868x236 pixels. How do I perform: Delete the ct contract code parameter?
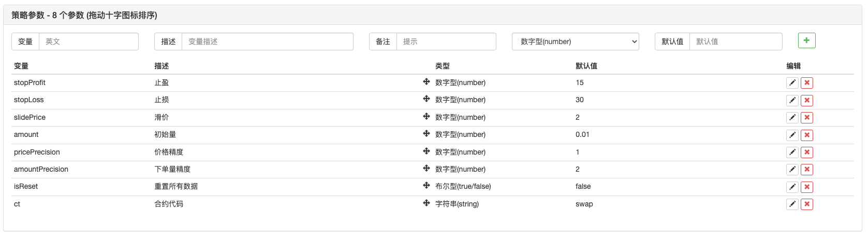(806, 204)
